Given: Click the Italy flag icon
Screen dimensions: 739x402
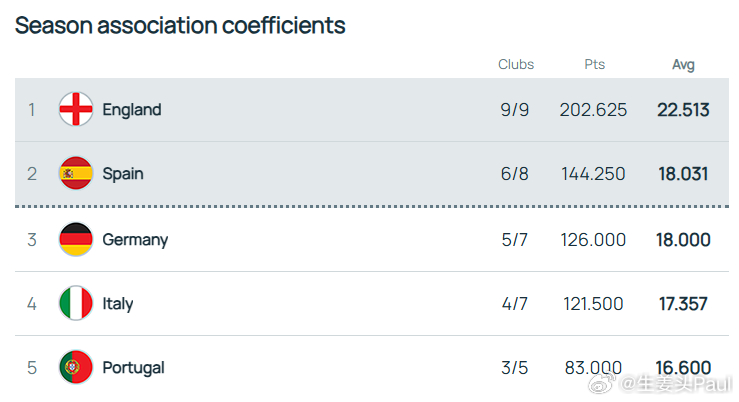Looking at the screenshot, I should (x=76, y=303).
